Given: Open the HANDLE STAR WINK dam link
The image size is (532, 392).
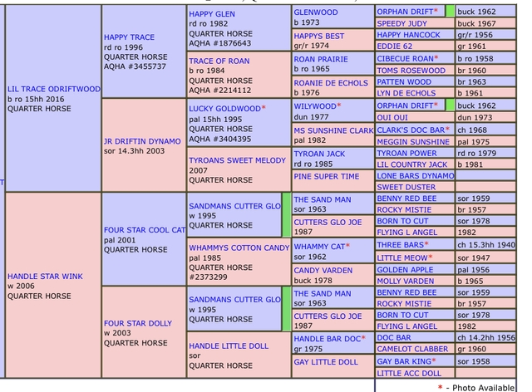Looking at the screenshot, I should pos(45,276).
